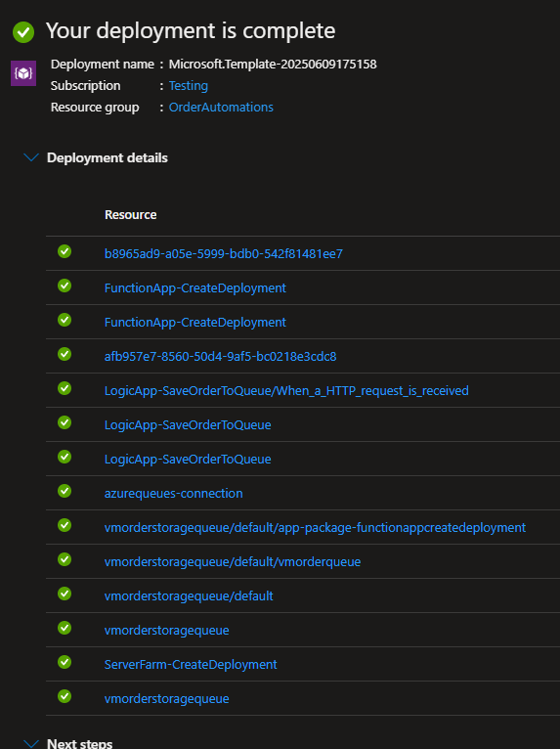The height and width of the screenshot is (749, 560).
Task: Select the deployment name Microsoft.Template-20250609175158
Action: (x=273, y=64)
